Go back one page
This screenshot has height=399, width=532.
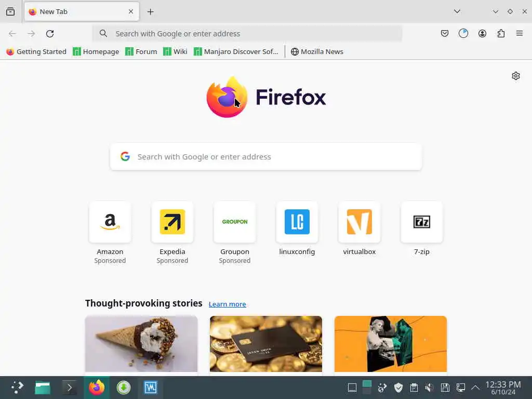(x=12, y=34)
